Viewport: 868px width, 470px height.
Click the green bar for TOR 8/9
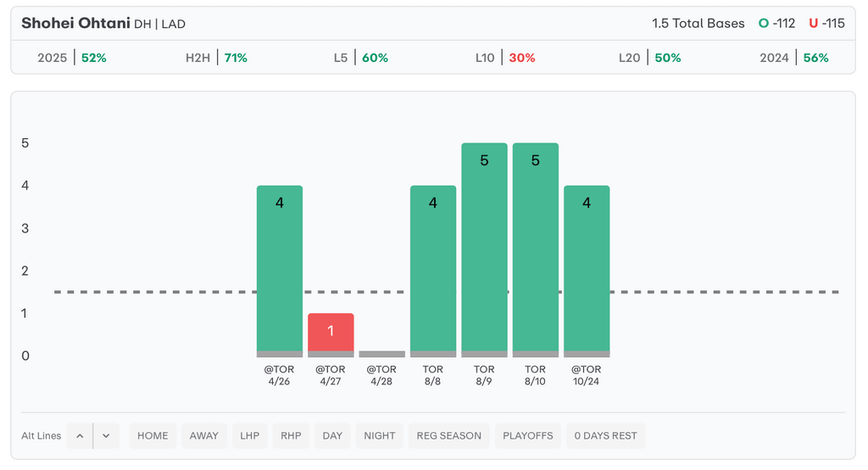(x=484, y=246)
